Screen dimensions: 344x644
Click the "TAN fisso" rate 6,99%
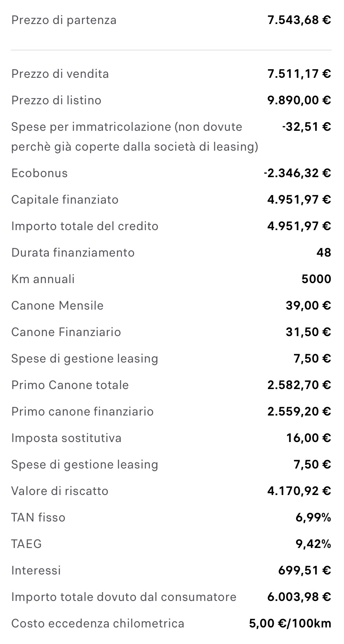pos(313,517)
